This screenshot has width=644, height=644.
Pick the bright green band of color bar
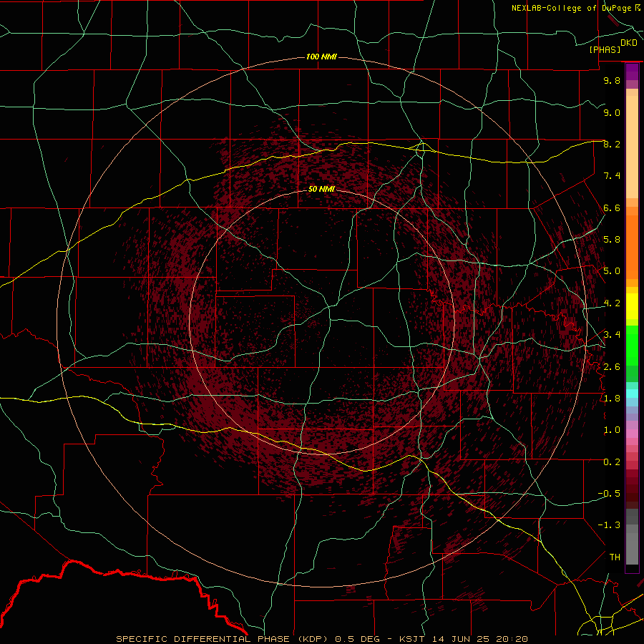coord(632,345)
